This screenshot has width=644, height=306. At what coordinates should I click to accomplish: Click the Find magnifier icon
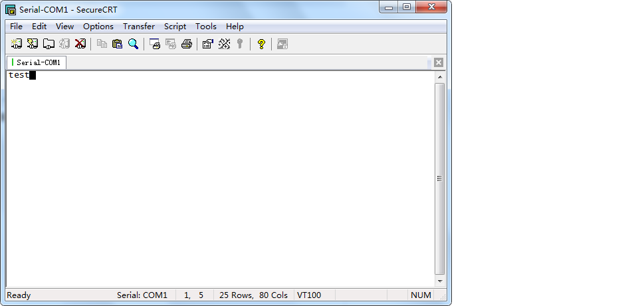click(x=134, y=44)
